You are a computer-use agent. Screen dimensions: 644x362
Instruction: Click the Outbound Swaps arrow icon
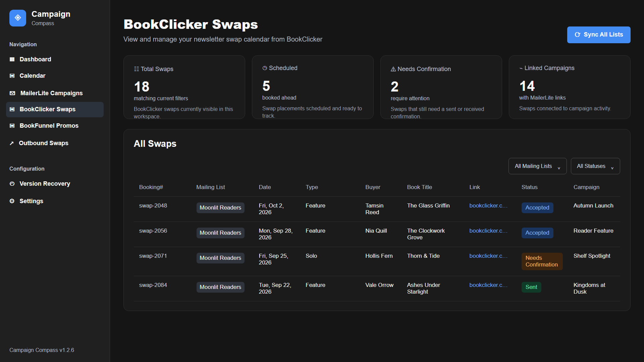12,143
